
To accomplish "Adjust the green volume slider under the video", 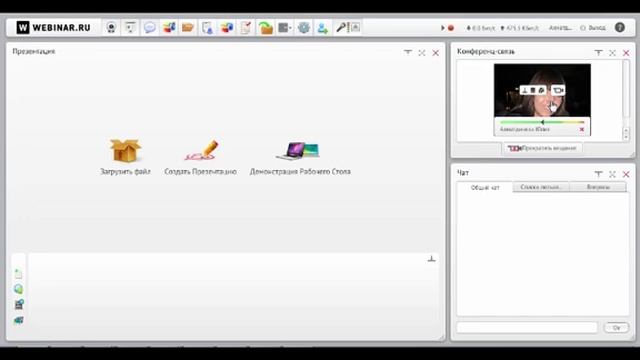I will click(542, 122).
